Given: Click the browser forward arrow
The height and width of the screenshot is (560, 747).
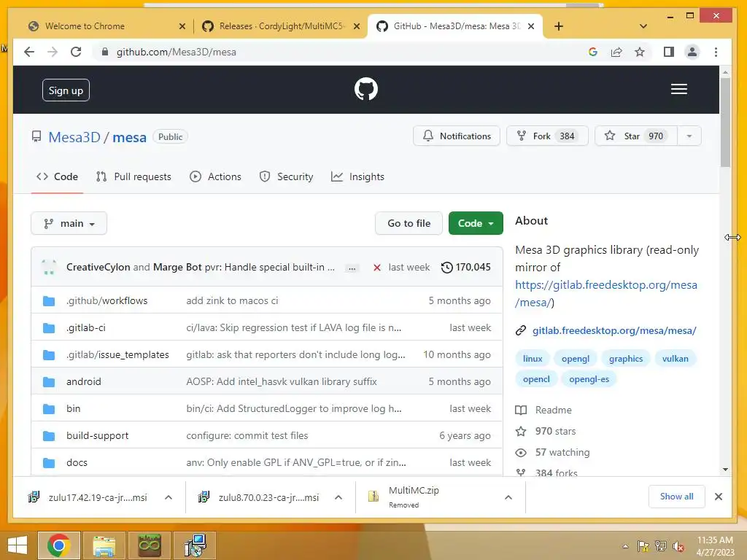Looking at the screenshot, I should [x=53, y=52].
